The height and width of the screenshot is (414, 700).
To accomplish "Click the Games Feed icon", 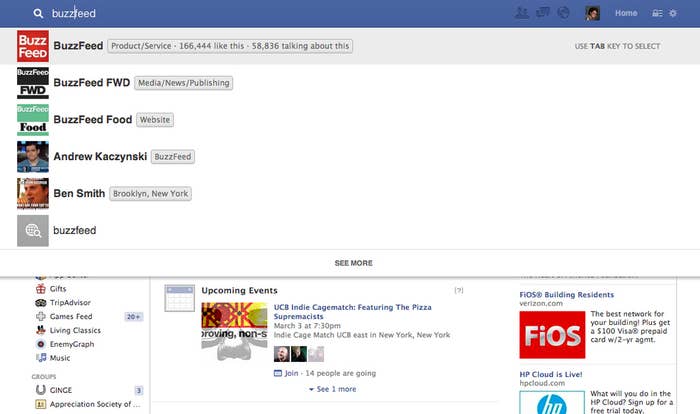I will [x=41, y=317].
